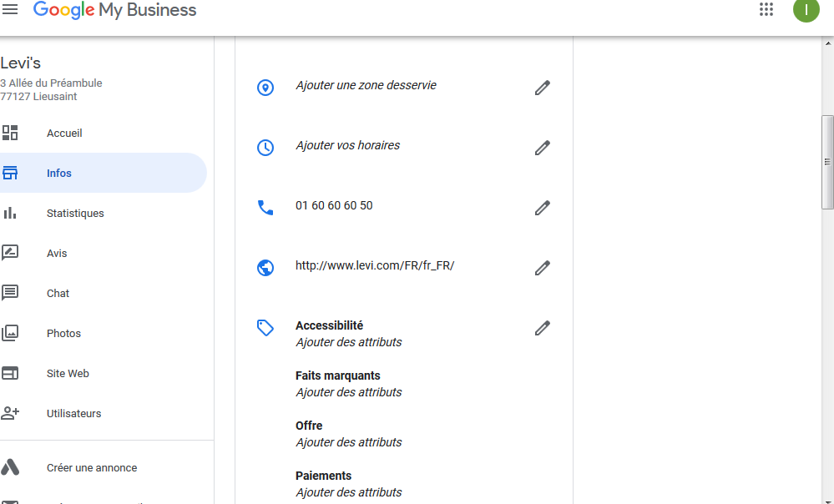The image size is (834, 504).
Task: Click the blue clock hours icon
Action: (x=265, y=148)
